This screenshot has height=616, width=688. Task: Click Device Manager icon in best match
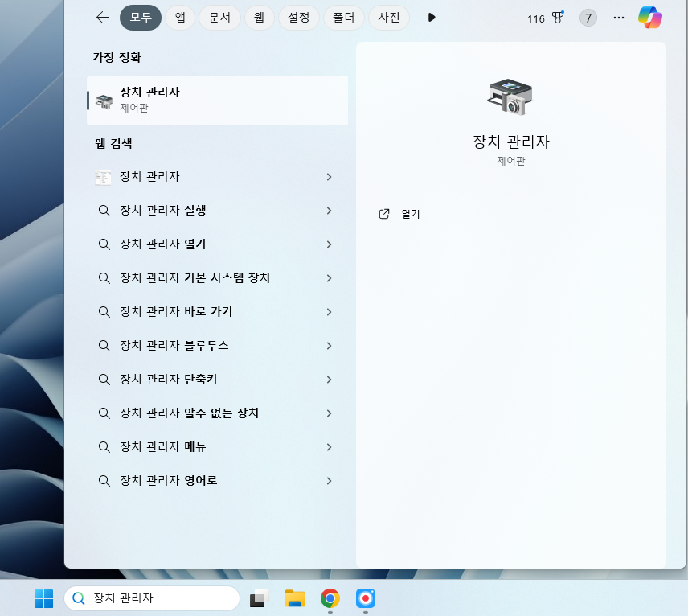point(104,101)
